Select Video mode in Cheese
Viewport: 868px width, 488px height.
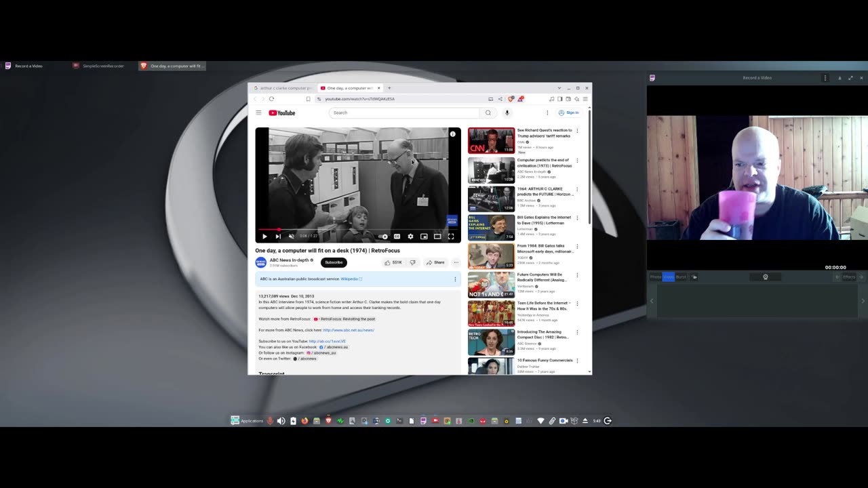coord(669,277)
